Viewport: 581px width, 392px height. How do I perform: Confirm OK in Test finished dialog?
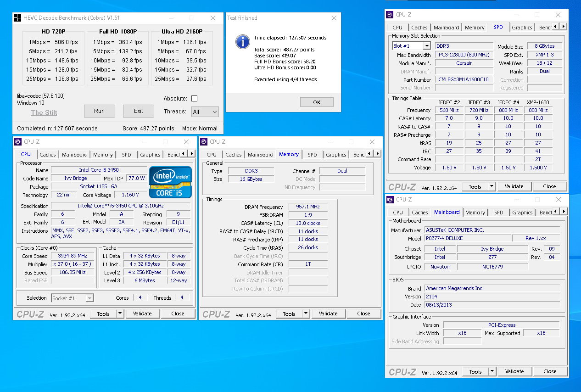[317, 102]
